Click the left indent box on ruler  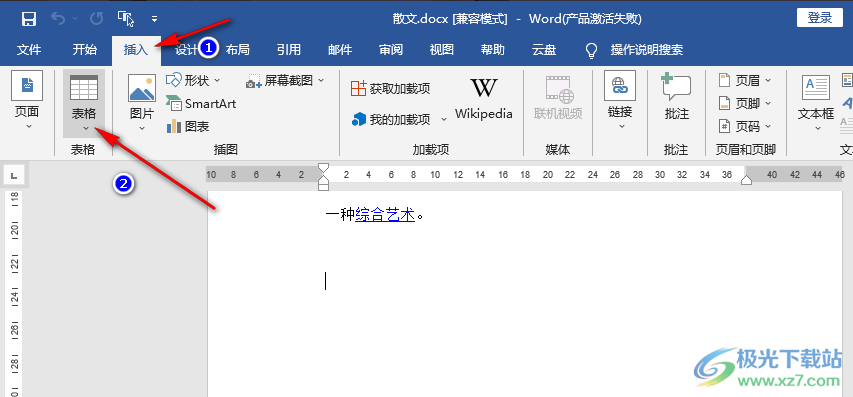[324, 187]
